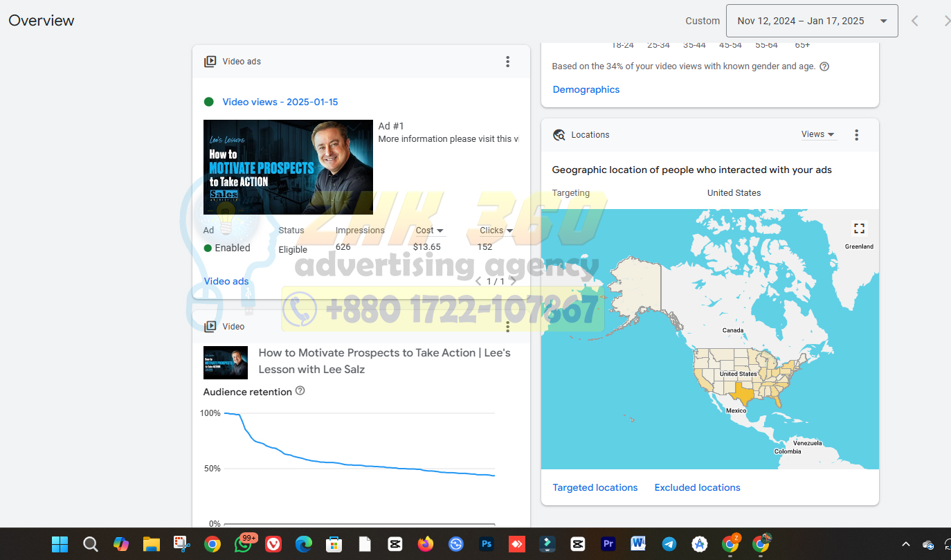
Task: Click the Locations card header icon
Action: tap(559, 135)
